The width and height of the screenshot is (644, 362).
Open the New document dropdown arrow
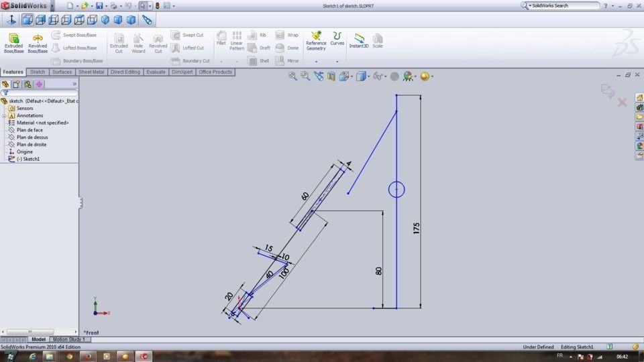(x=76, y=6)
